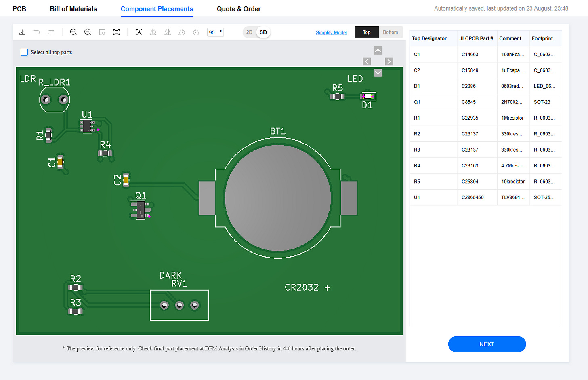Tick the Select all top parts checkbox
This screenshot has width=588, height=380.
point(24,52)
